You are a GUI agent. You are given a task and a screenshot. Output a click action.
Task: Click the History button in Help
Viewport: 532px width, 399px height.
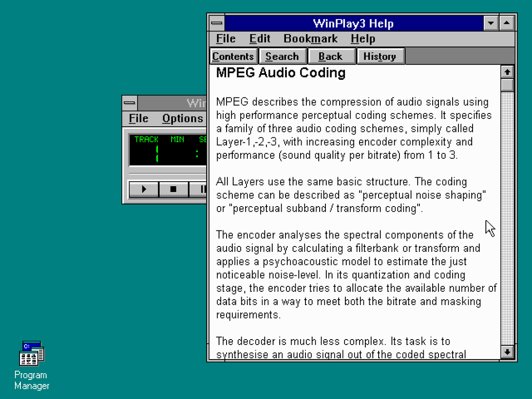click(x=380, y=56)
